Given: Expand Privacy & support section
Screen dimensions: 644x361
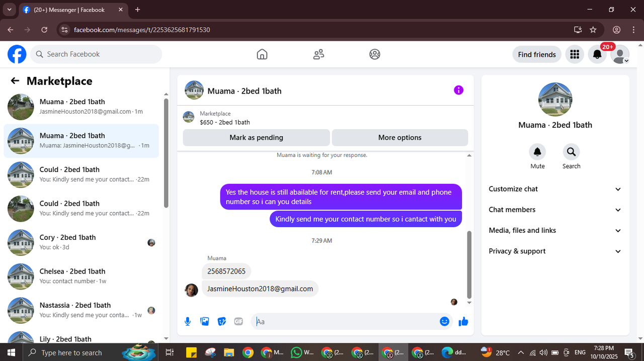Looking at the screenshot, I should tap(555, 251).
